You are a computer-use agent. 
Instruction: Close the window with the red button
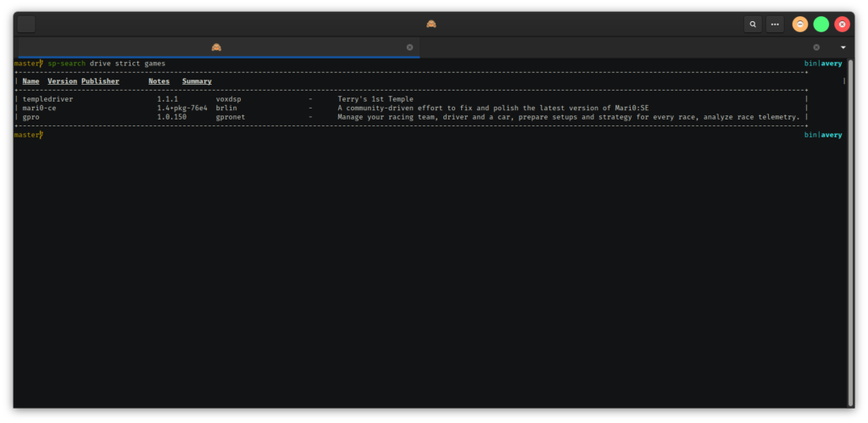pos(842,25)
